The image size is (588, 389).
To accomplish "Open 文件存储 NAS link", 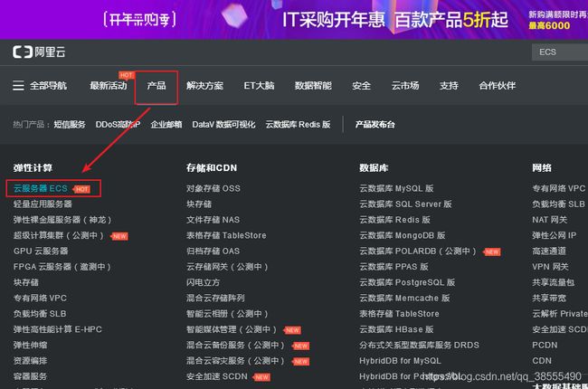I will pyautogui.click(x=213, y=220).
